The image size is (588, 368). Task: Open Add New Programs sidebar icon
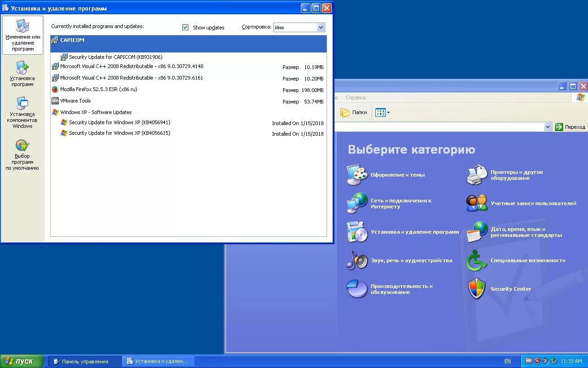pos(23,68)
